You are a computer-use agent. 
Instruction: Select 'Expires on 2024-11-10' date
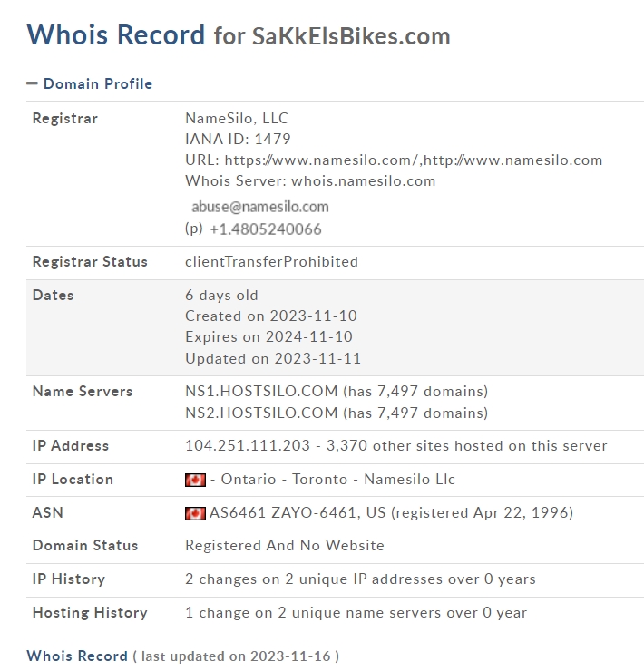tap(268, 337)
